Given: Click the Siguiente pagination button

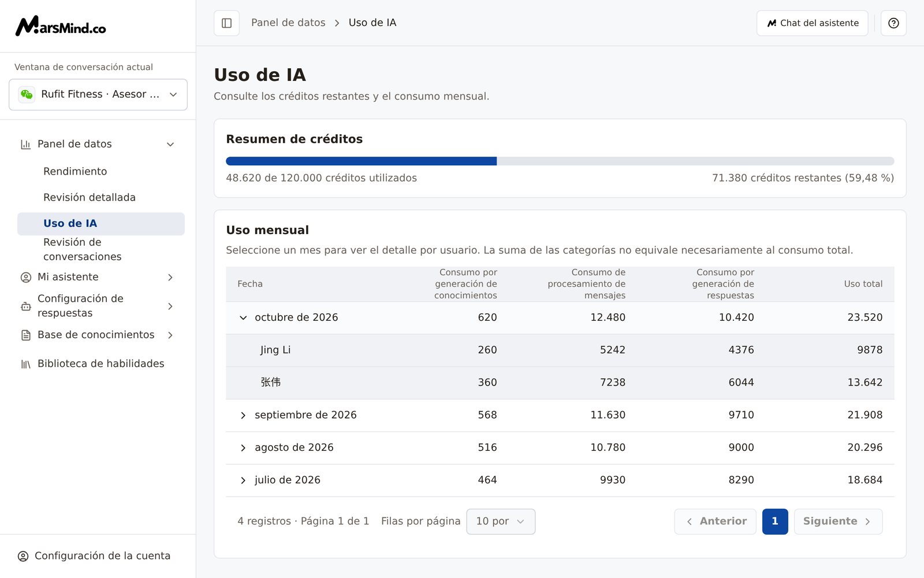Looking at the screenshot, I should [838, 521].
